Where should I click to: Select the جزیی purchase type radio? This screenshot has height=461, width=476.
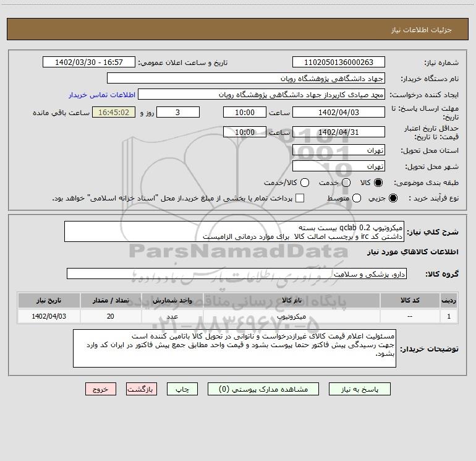pyautogui.click(x=393, y=198)
